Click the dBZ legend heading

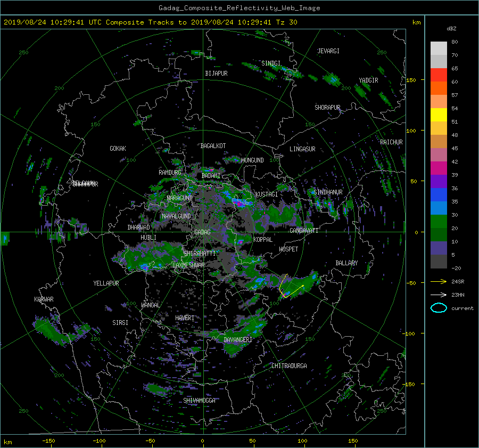point(451,28)
